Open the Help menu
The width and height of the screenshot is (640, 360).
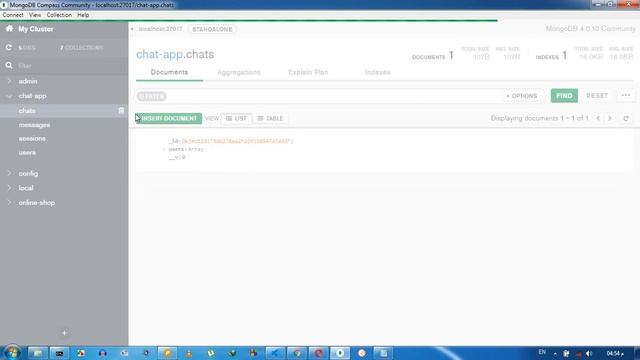83,15
